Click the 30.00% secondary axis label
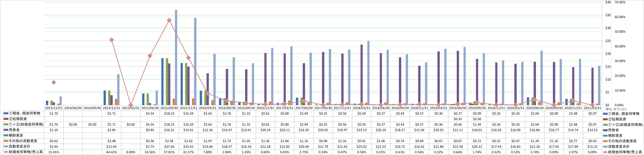The width and height of the screenshot is (644, 155). (x=620, y=61)
